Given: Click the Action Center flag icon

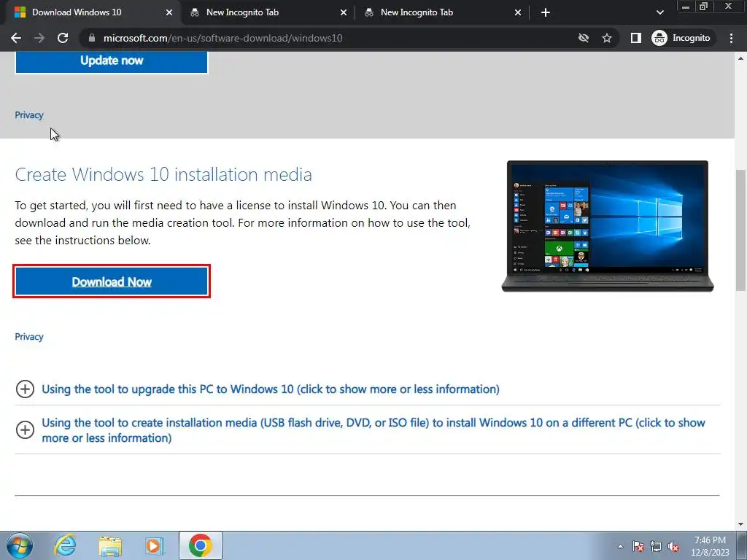Looking at the screenshot, I should [x=638, y=546].
